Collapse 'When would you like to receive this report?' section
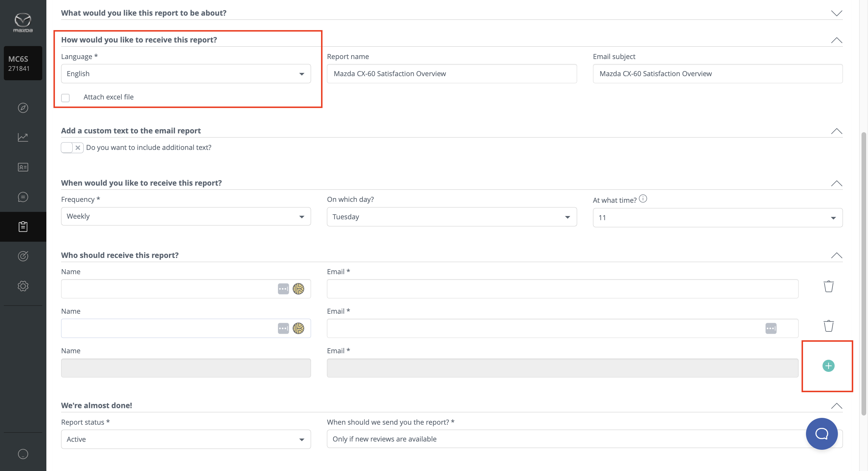The width and height of the screenshot is (868, 471). pyautogui.click(x=836, y=183)
